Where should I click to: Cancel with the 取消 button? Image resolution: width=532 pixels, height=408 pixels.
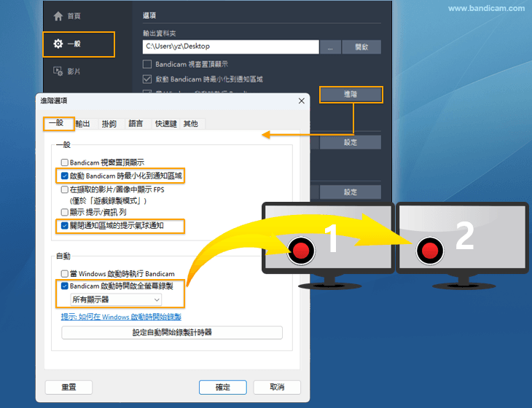click(277, 387)
